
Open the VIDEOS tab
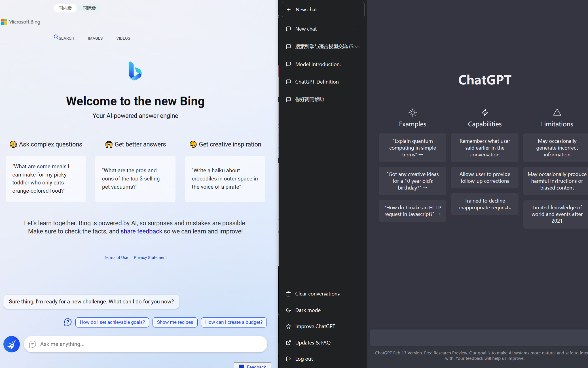(123, 38)
